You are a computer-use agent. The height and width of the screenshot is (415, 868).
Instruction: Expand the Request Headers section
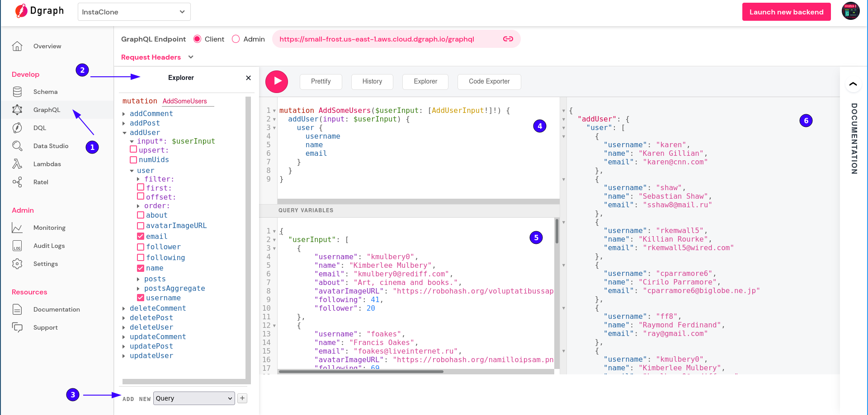(157, 57)
